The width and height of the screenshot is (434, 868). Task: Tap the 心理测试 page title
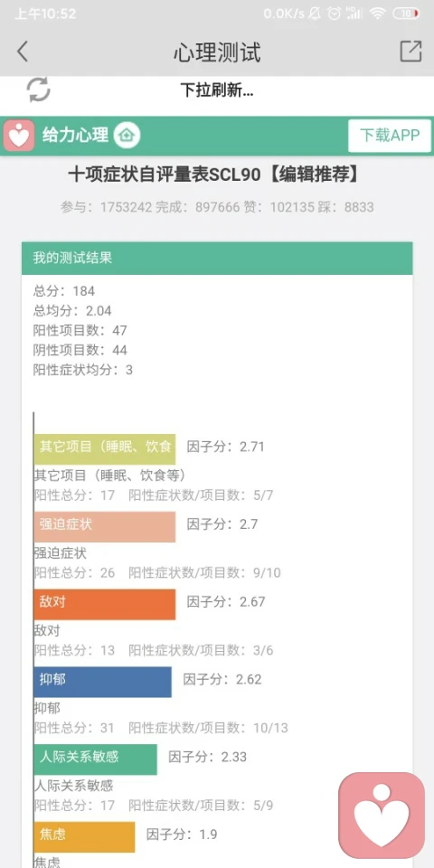pyautogui.click(x=217, y=52)
